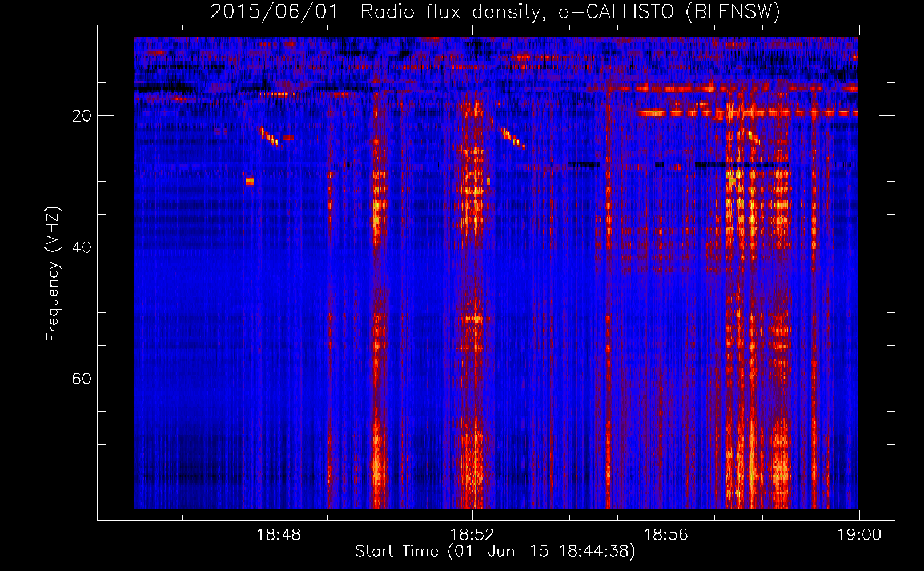Click the plot title "2015/06/01 Radio flux density, e-CALLISTO (BLENSW)"
The image size is (924, 571).
pos(495,11)
